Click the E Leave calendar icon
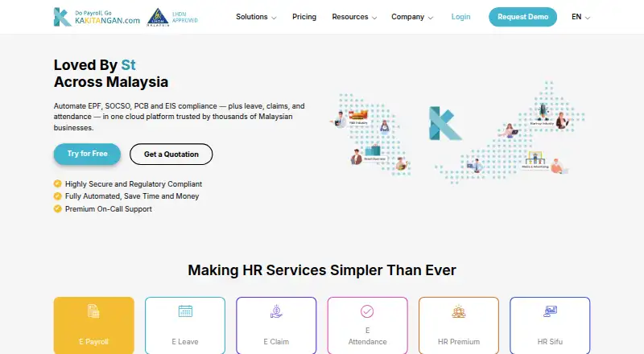The width and height of the screenshot is (644, 354). point(185,311)
